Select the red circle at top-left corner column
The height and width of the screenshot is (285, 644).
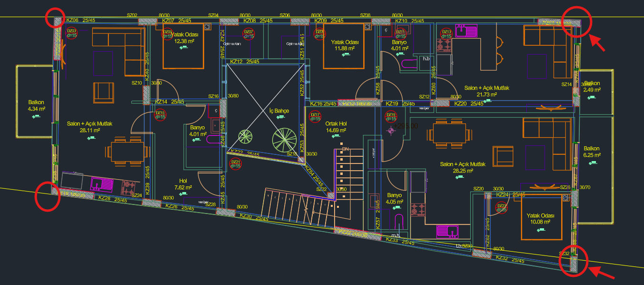[55, 18]
